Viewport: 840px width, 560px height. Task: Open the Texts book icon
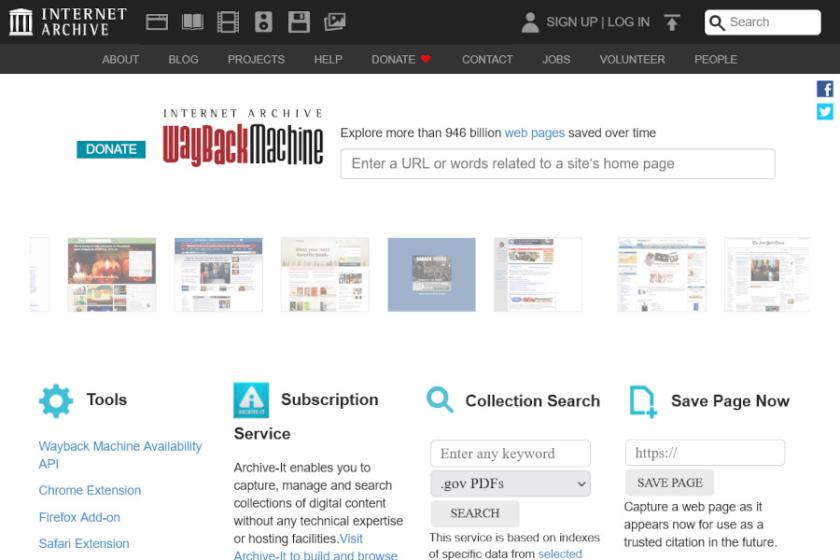(x=192, y=22)
